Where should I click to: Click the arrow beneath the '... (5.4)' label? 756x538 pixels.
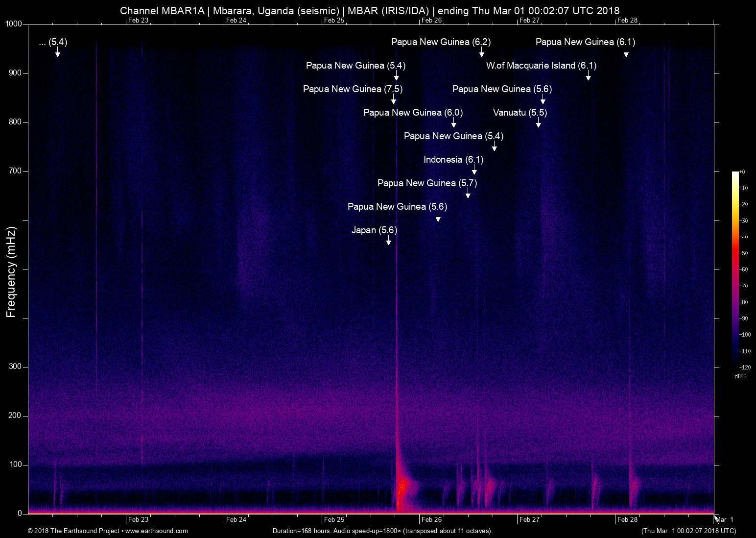(x=58, y=53)
